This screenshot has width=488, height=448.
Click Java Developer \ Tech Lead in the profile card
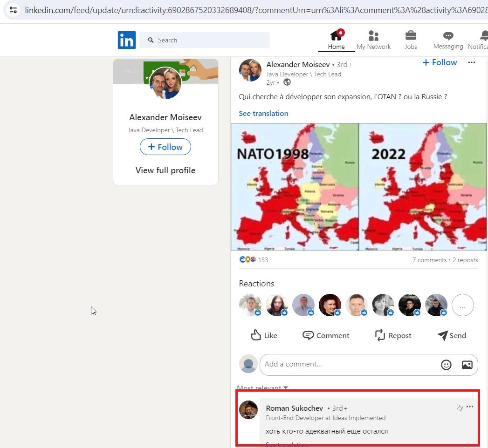pyautogui.click(x=165, y=130)
